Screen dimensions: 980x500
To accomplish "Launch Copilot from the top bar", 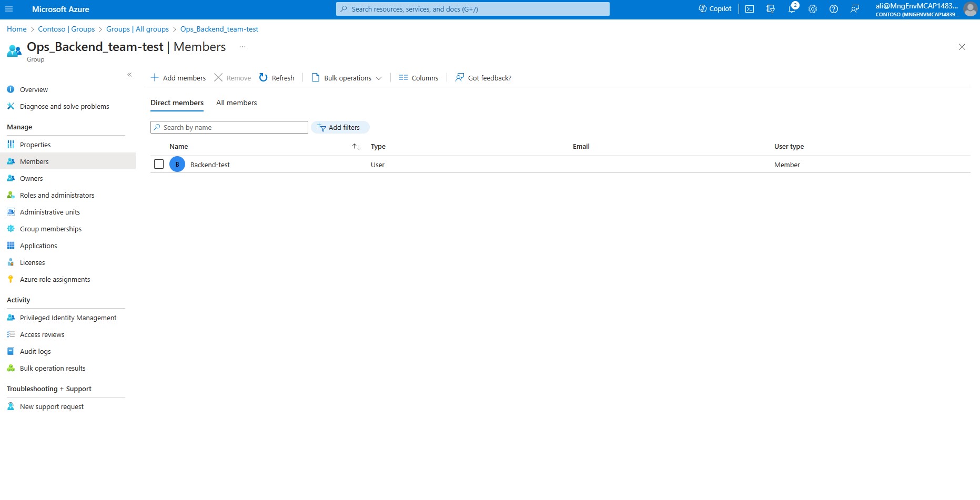I will 715,9.
